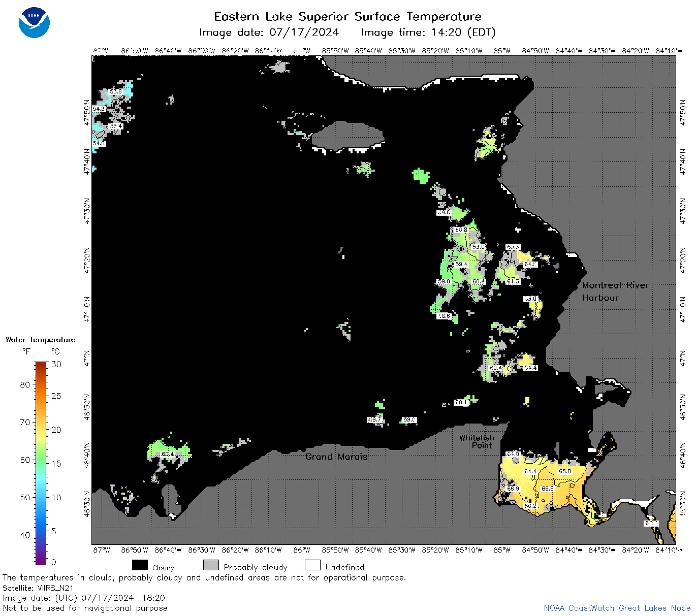Click the 60.8 temperature reading
The width and height of the screenshot is (696, 616).
[461, 230]
